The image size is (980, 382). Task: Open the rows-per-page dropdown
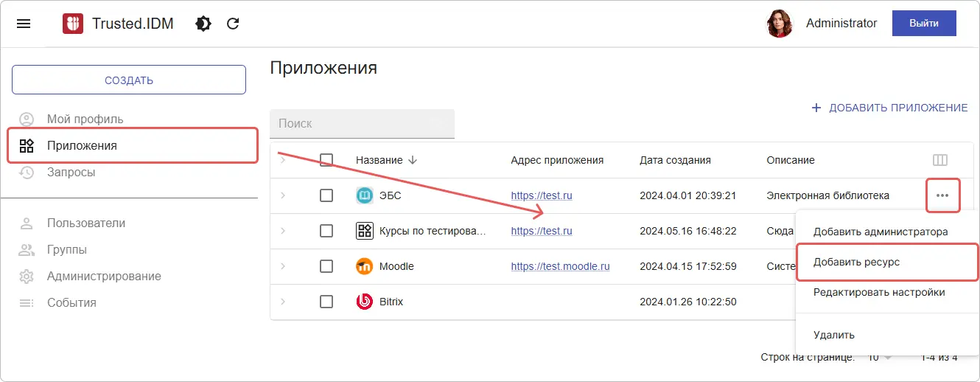click(x=879, y=358)
